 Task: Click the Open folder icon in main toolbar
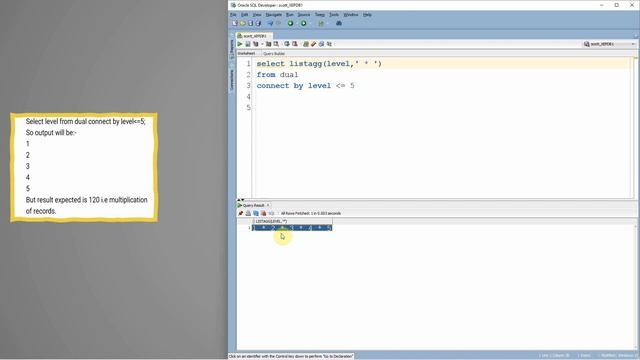point(242,23)
